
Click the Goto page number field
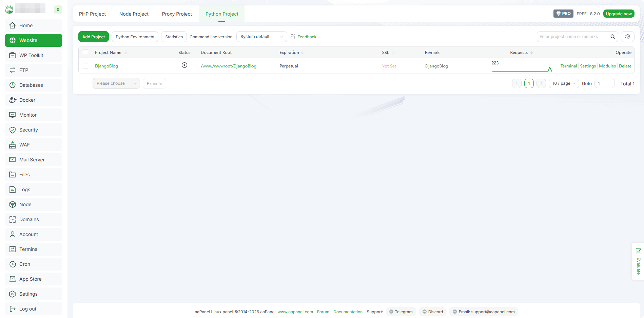click(x=605, y=83)
